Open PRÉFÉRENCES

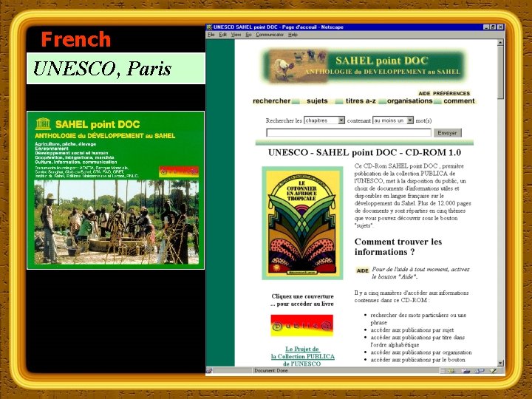click(451, 93)
